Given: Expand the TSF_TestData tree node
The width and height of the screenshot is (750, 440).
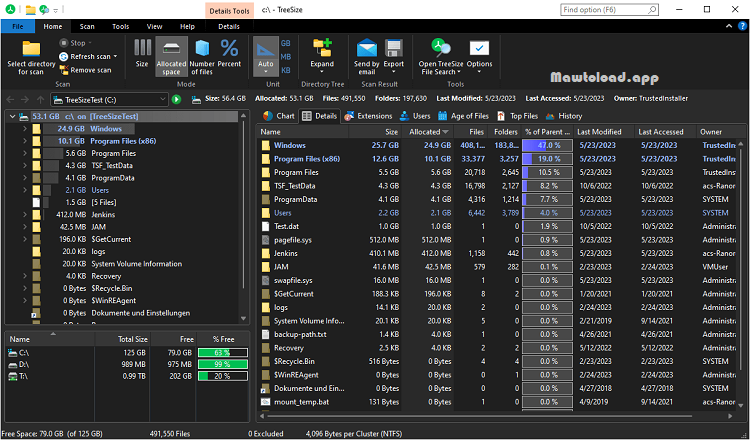Looking at the screenshot, I should pyautogui.click(x=24, y=165).
